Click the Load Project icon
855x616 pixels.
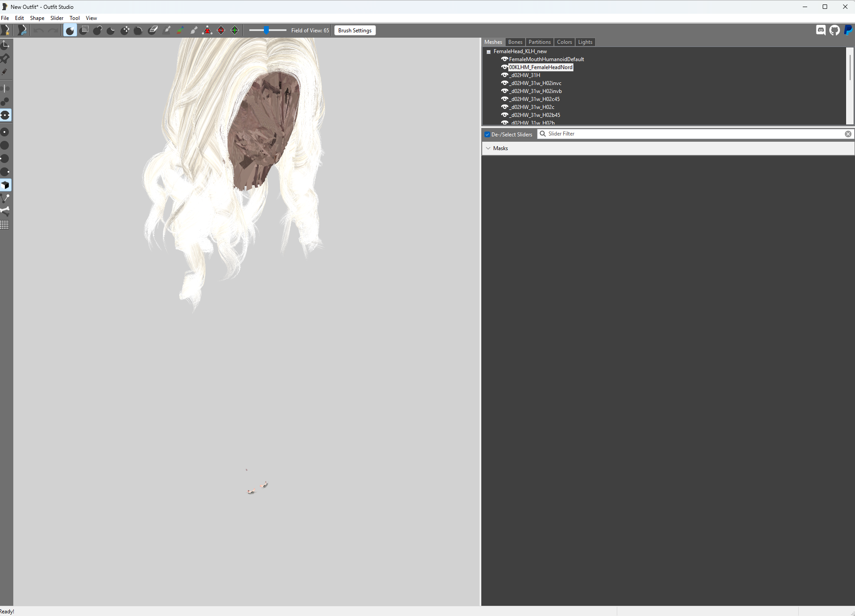coord(22,30)
